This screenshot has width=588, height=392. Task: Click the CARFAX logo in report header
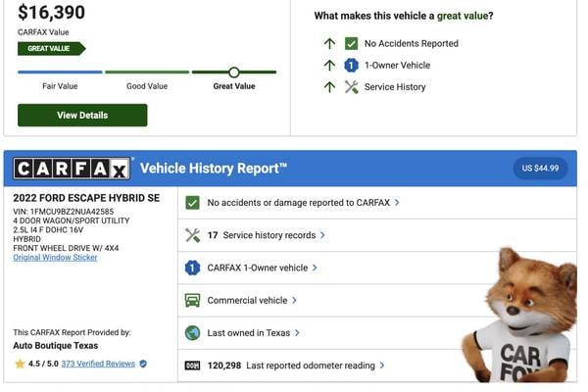pos(72,169)
